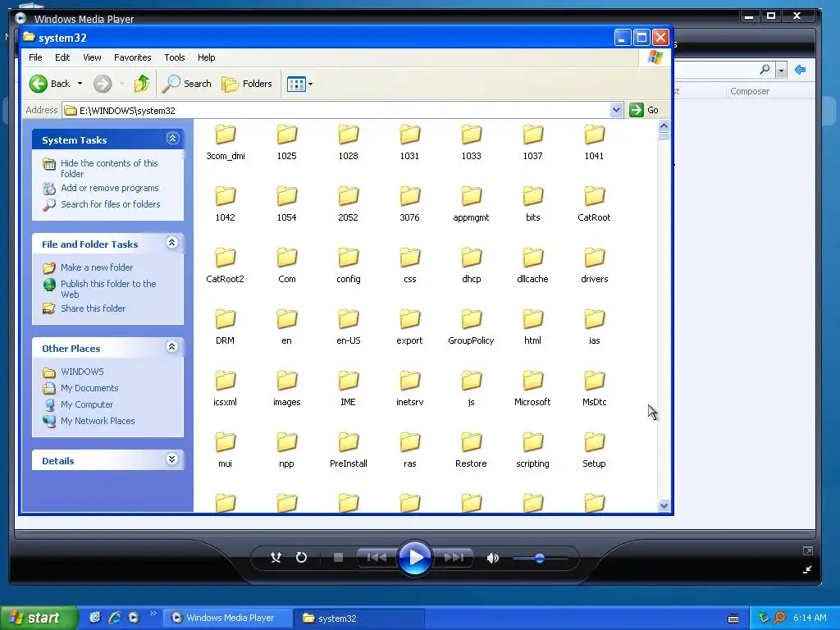The image size is (840, 630).
Task: Open the View menu
Action: [92, 57]
